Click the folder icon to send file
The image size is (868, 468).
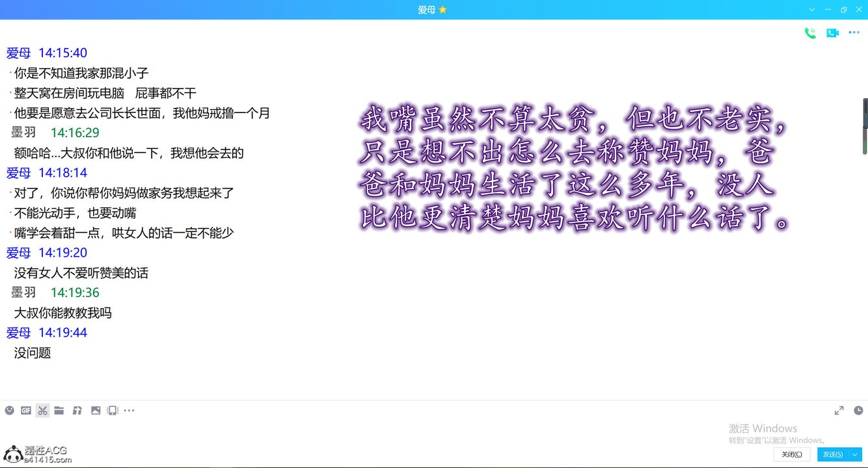pyautogui.click(x=59, y=410)
